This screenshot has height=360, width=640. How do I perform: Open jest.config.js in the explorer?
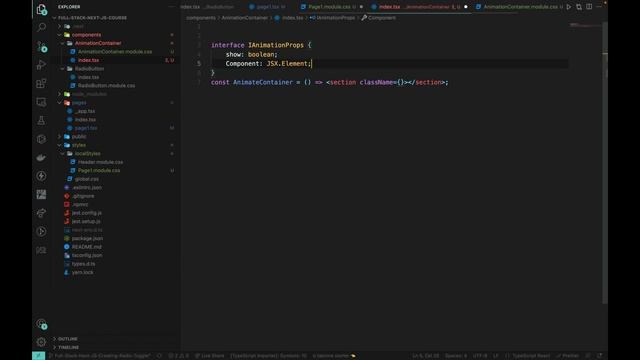(x=87, y=213)
